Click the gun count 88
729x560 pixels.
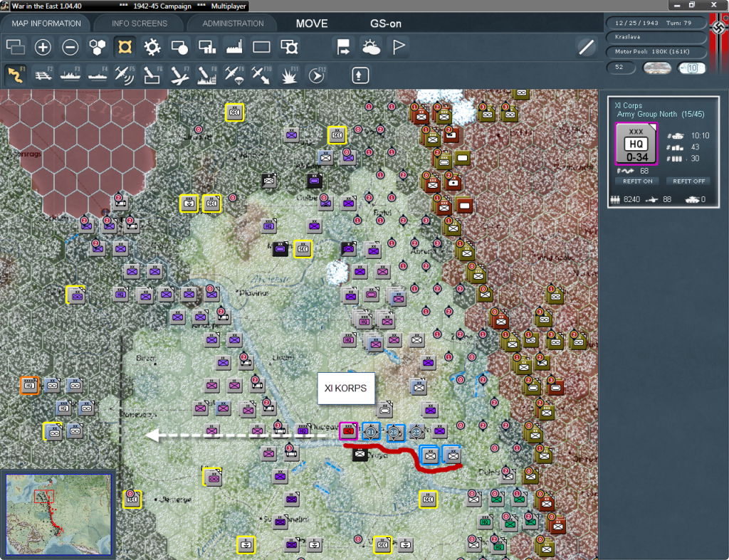tap(667, 199)
